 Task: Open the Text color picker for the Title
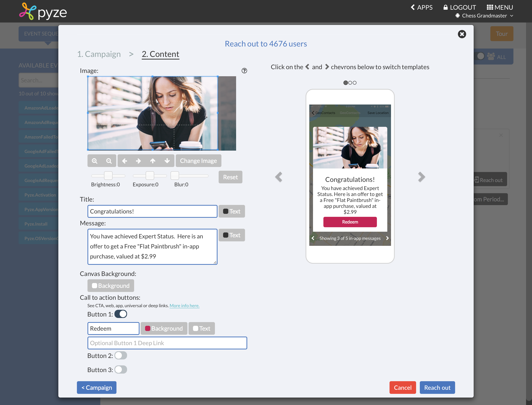pos(232,211)
